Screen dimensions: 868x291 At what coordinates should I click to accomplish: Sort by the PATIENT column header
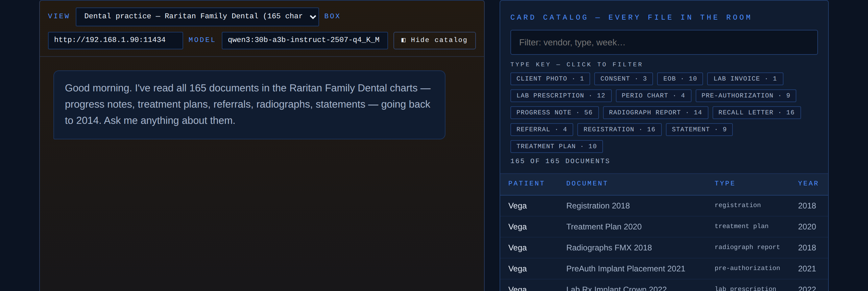pyautogui.click(x=526, y=183)
